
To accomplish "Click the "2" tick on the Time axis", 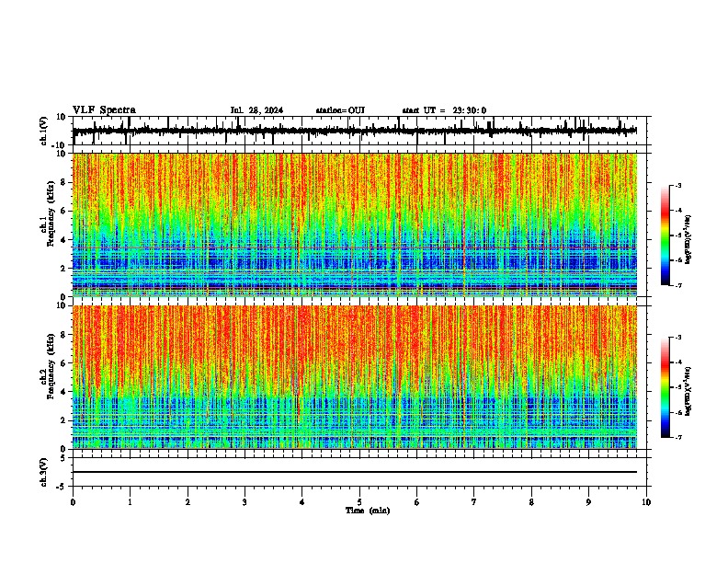I will coord(188,502).
